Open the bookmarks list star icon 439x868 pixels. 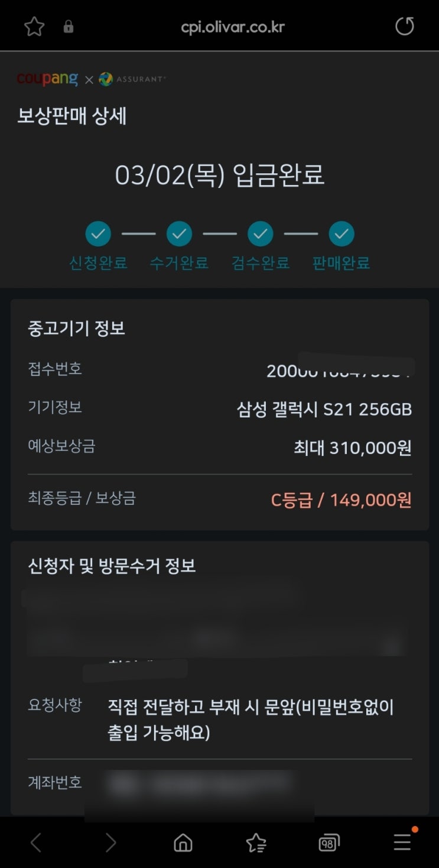(x=256, y=843)
